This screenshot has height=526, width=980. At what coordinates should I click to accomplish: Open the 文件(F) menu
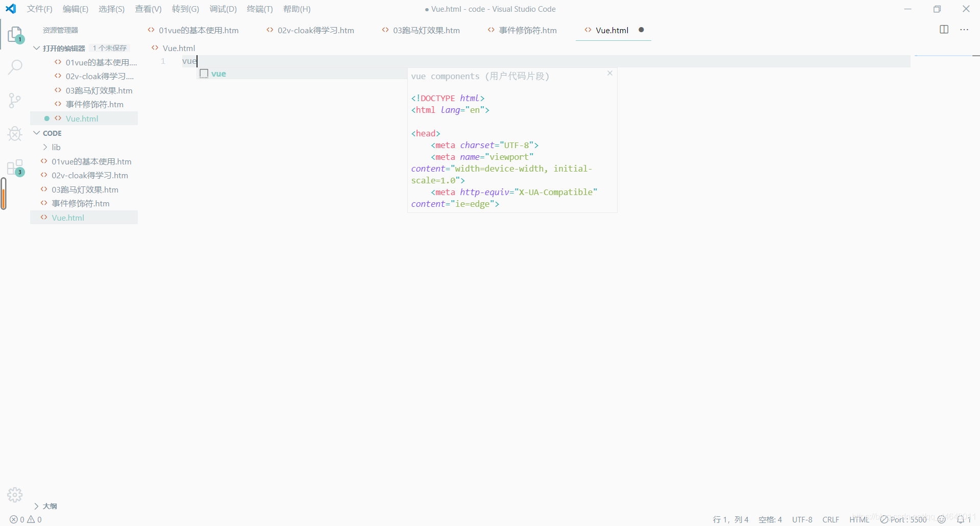tap(40, 9)
